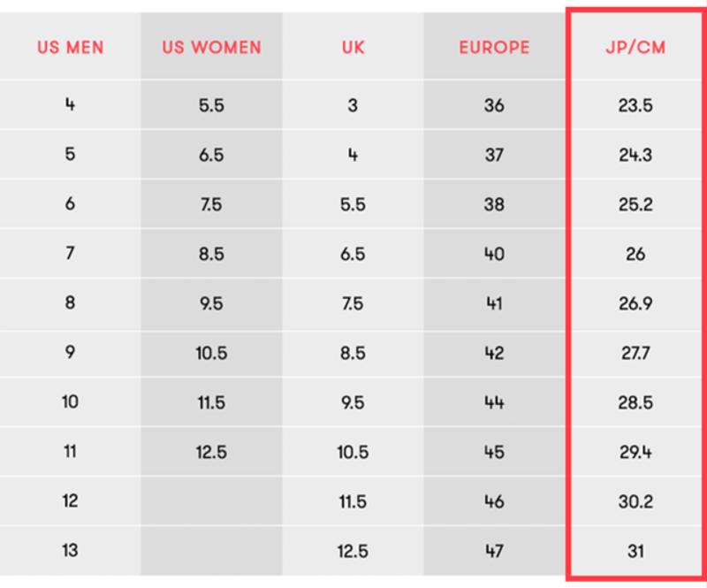The width and height of the screenshot is (707, 588).
Task: Click the US WOMEN column header
Action: pos(211,48)
